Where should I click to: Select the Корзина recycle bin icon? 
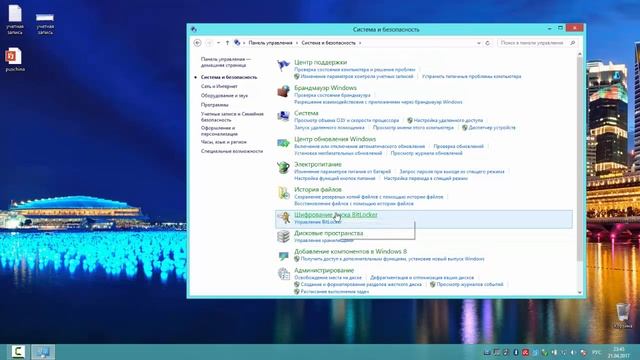pyautogui.click(x=623, y=316)
